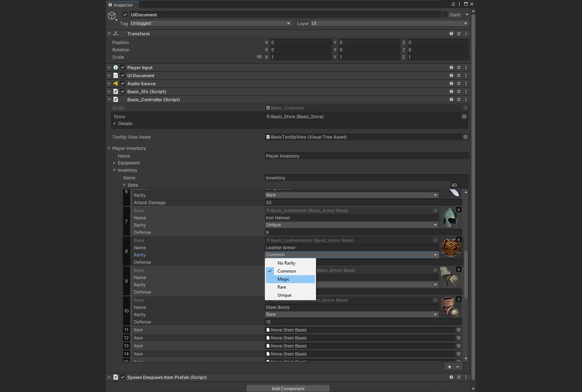The image size is (582, 392).
Task: Click the UI Document component icon
Action: point(116,75)
